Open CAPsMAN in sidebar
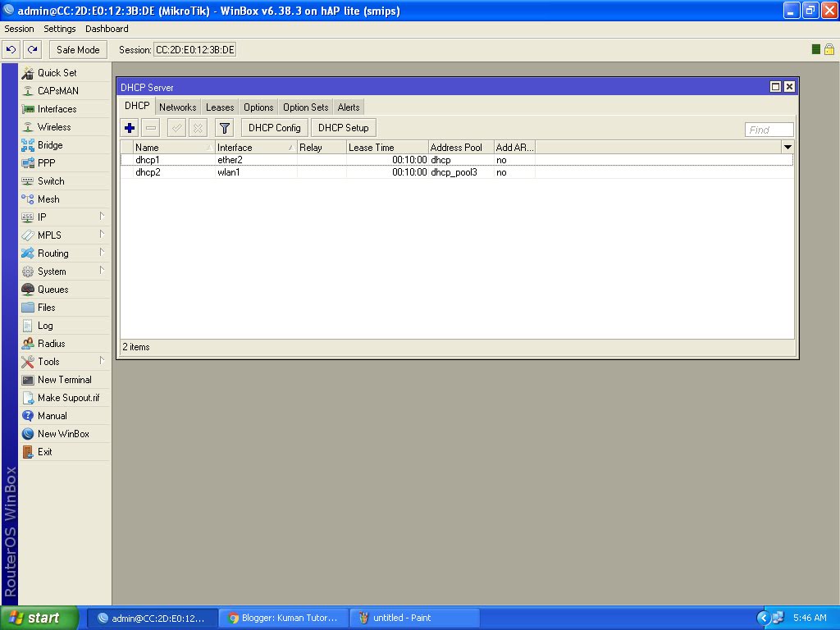This screenshot has width=840, height=630. 64,91
